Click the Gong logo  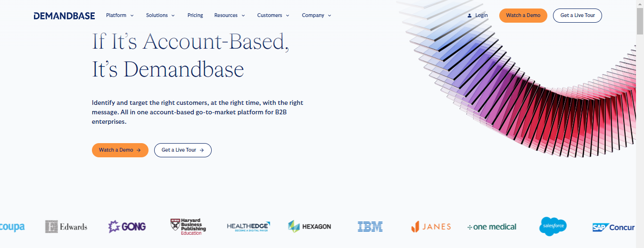tap(127, 226)
